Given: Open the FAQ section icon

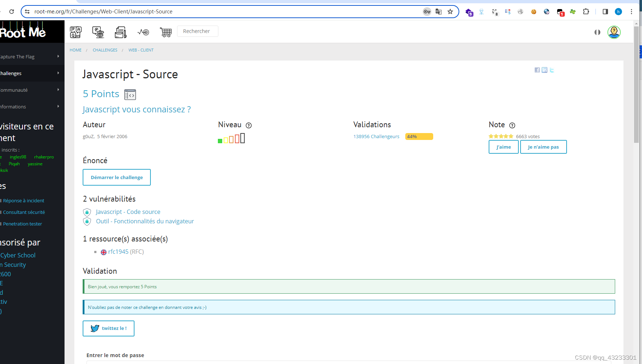Looking at the screenshot, I should tap(75, 32).
